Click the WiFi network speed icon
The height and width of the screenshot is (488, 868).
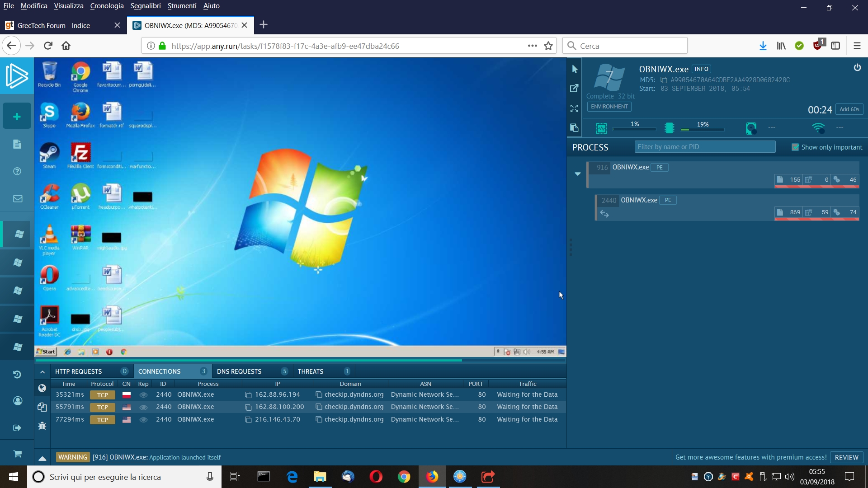818,128
